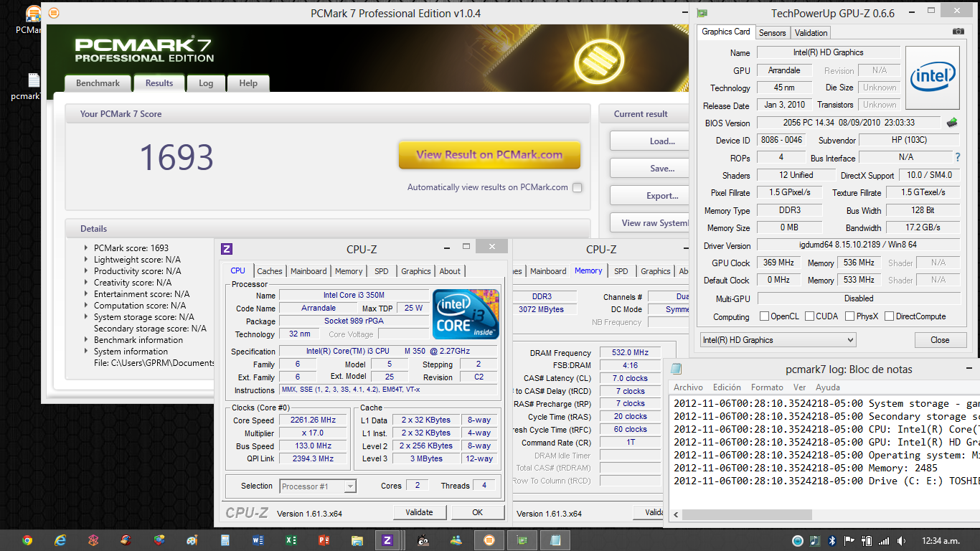Click View Result on PCMark.com button
This screenshot has height=551, width=980.
point(489,154)
